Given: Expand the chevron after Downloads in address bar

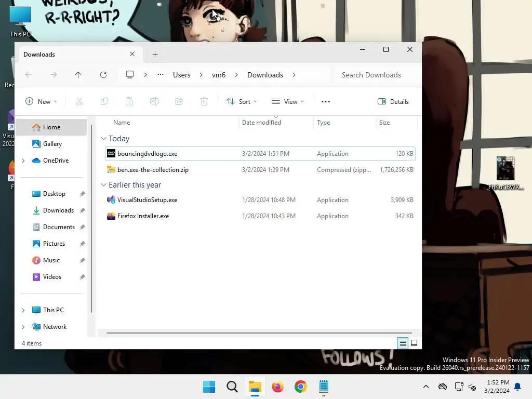Looking at the screenshot, I should point(294,75).
